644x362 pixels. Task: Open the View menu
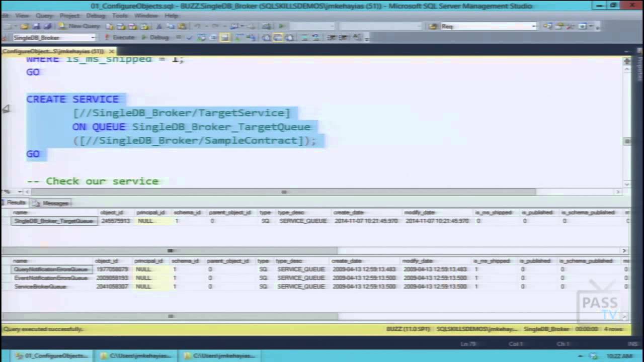click(x=22, y=16)
